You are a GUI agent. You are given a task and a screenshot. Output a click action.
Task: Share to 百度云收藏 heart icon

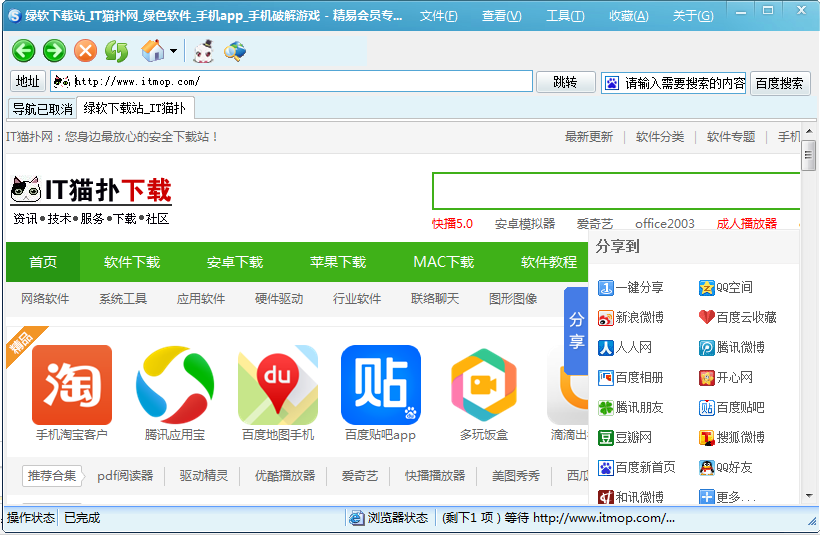pyautogui.click(x=707, y=317)
